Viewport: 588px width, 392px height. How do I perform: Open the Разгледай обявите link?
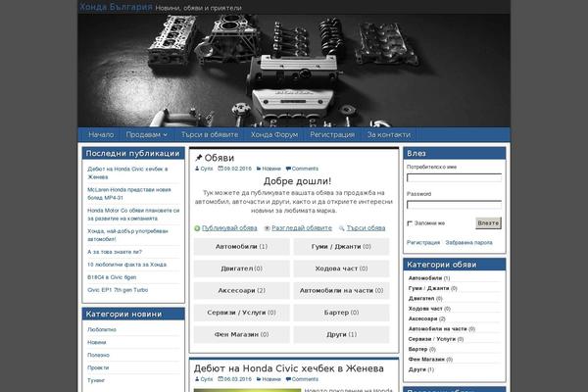302,228
